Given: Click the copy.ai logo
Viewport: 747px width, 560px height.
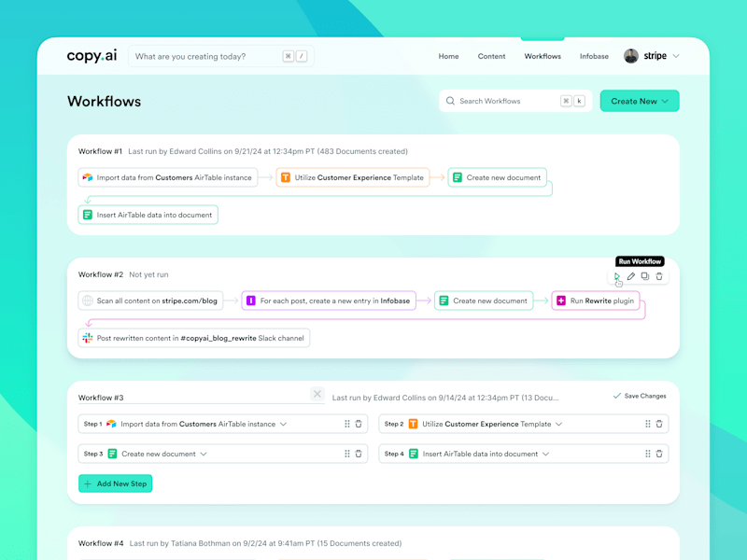Looking at the screenshot, I should tap(92, 56).
